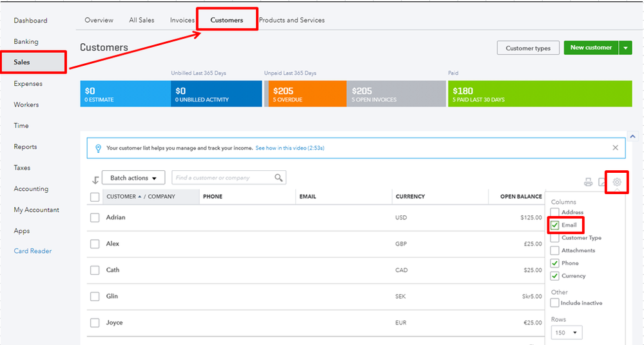644x345 pixels.
Task: Select the checkbox for Glin
Action: click(95, 296)
